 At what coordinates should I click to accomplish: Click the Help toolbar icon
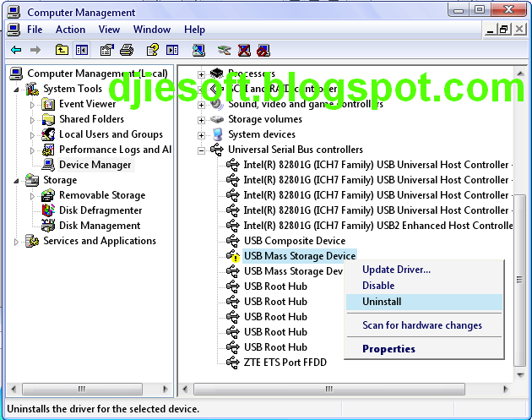tap(153, 50)
